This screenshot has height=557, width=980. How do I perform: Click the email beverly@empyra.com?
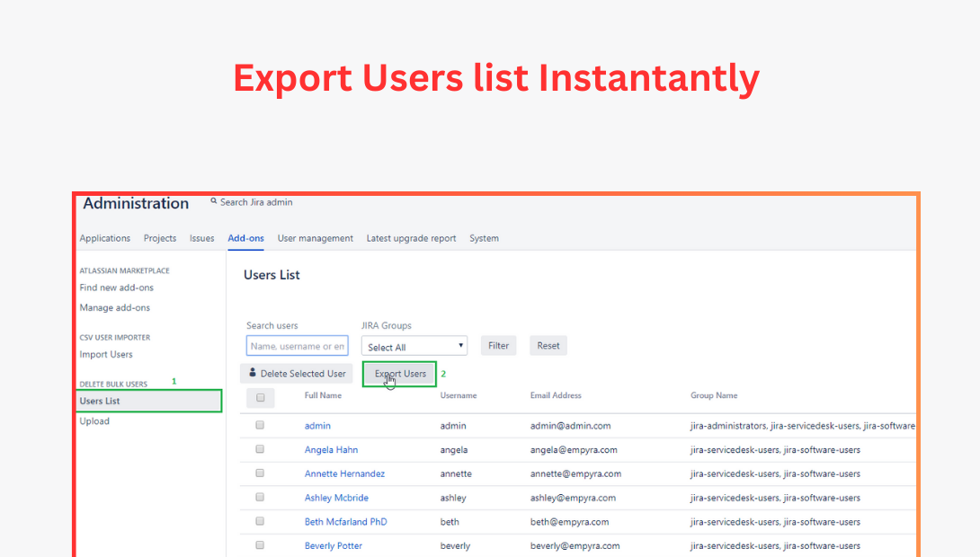click(575, 545)
